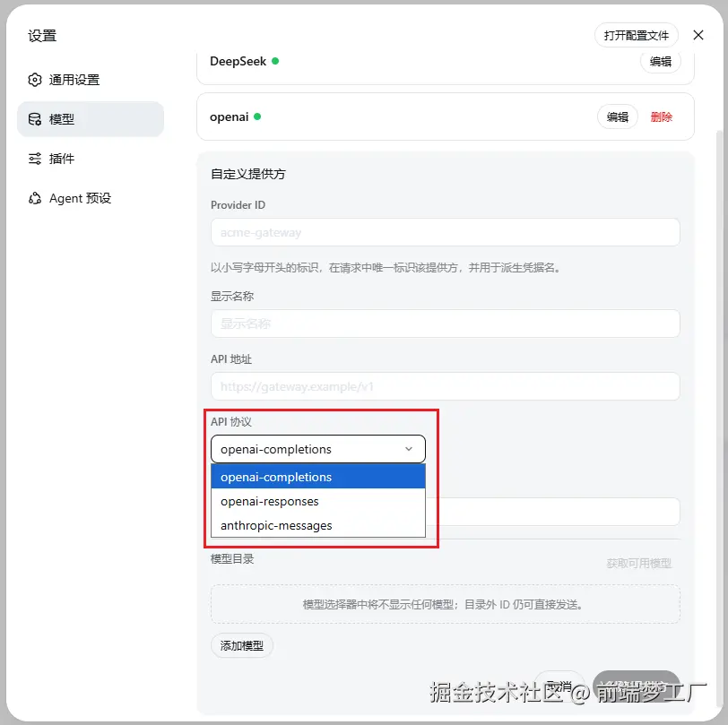The height and width of the screenshot is (725, 728).
Task: Click the API 协议 field label
Action: click(231, 421)
